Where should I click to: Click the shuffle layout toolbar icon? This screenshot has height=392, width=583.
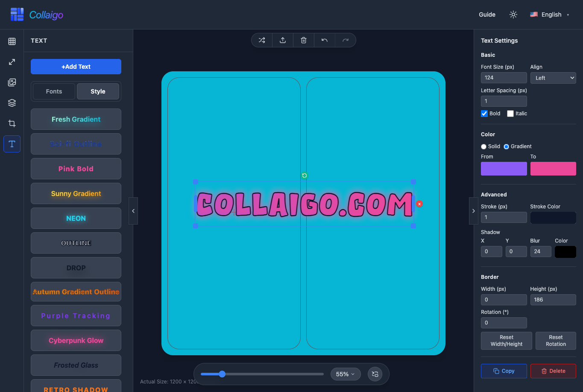tap(262, 40)
